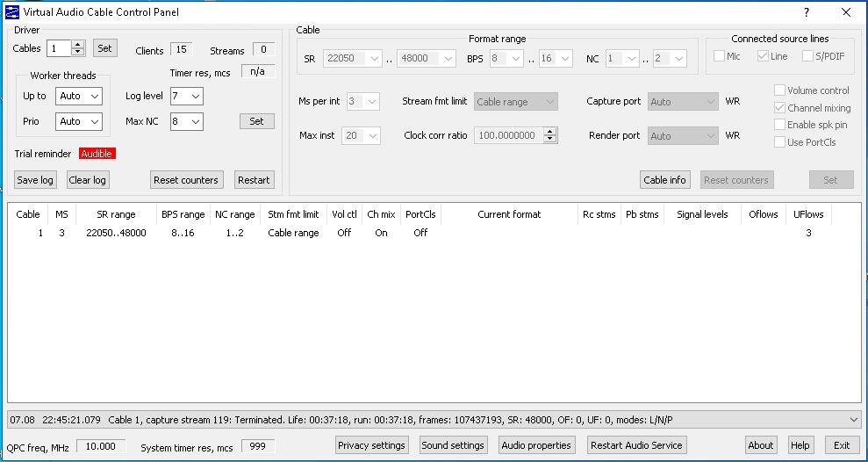The width and height of the screenshot is (868, 462).
Task: Toggle the Line source line checkbox
Action: 763,56
